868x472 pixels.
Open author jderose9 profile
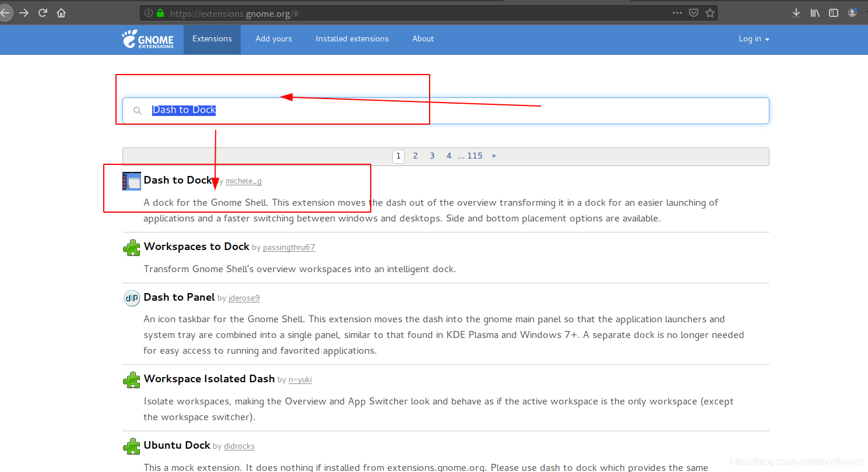(244, 298)
